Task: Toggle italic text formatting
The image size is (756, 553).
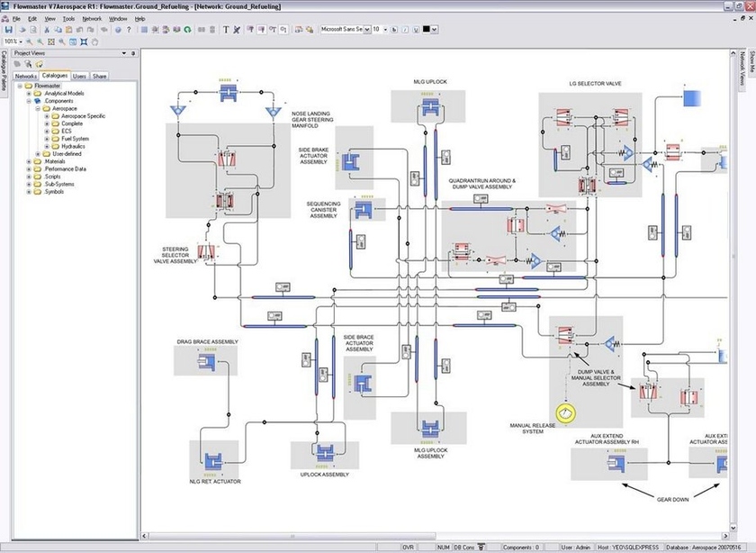Action: [407, 30]
